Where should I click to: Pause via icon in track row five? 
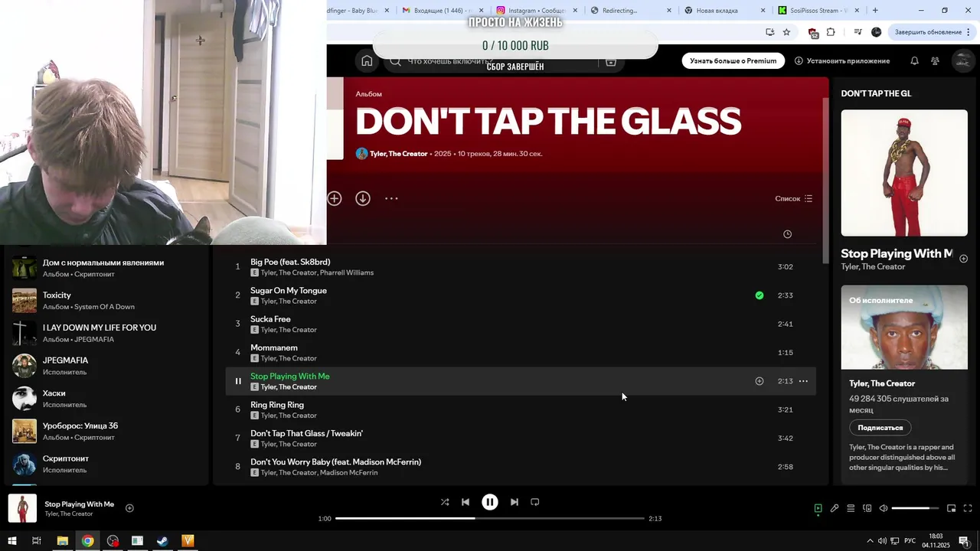[x=237, y=381]
